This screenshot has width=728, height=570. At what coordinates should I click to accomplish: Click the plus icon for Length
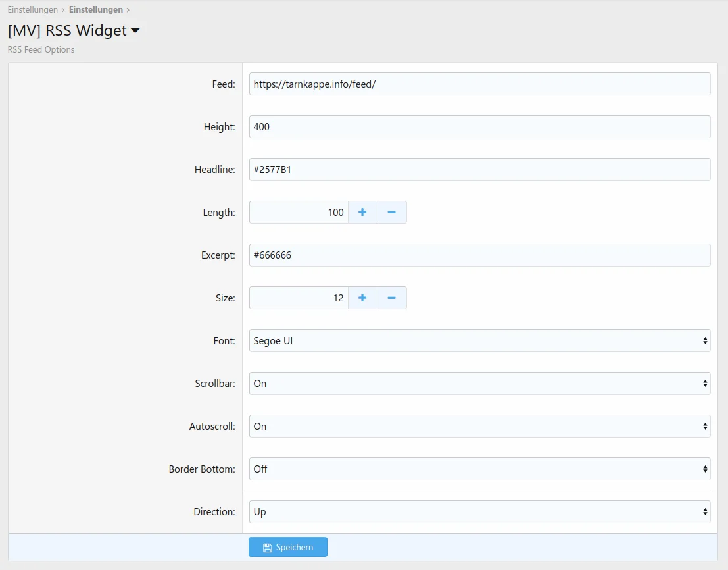coord(362,213)
